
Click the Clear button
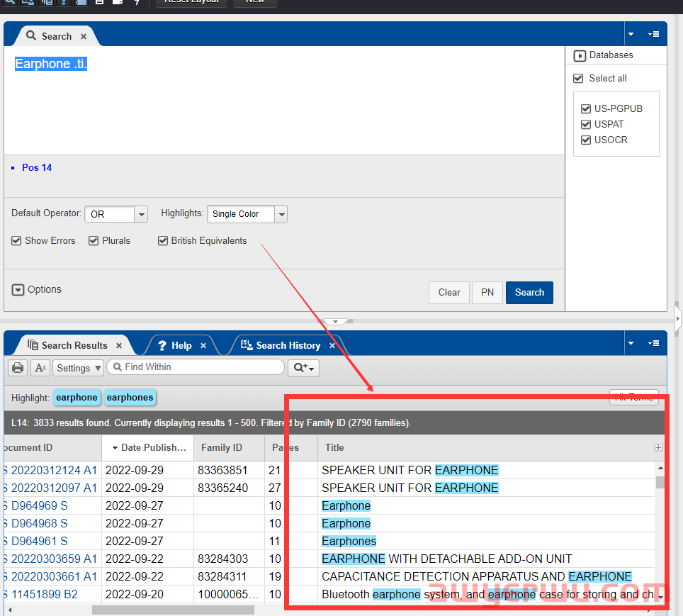coord(449,293)
